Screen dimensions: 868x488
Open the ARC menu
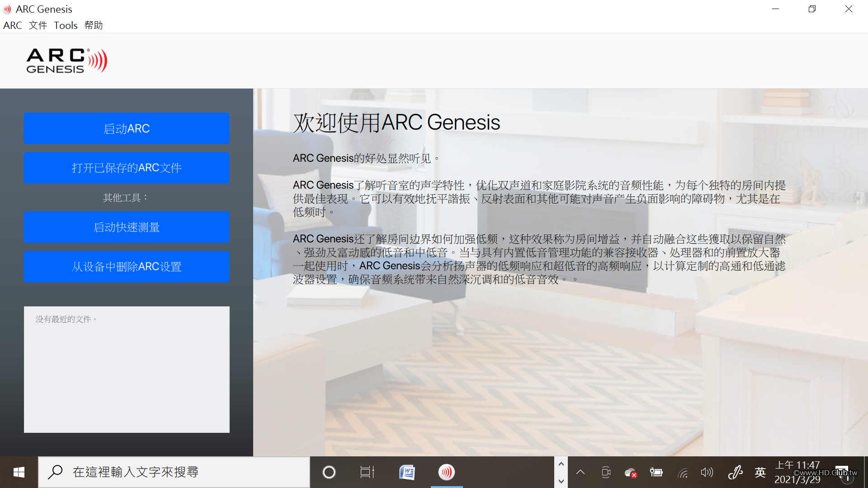pos(13,25)
